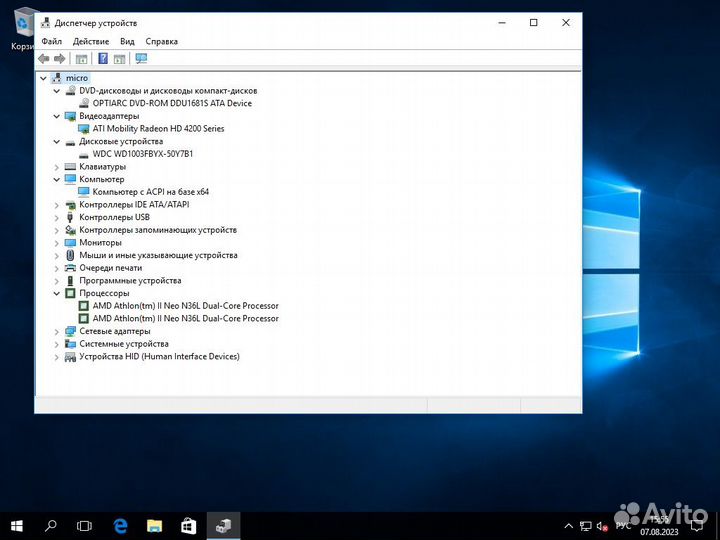The image size is (720, 540).
Task: Select ATI Mobility Radeon HD 4200 Series
Action: coord(158,129)
